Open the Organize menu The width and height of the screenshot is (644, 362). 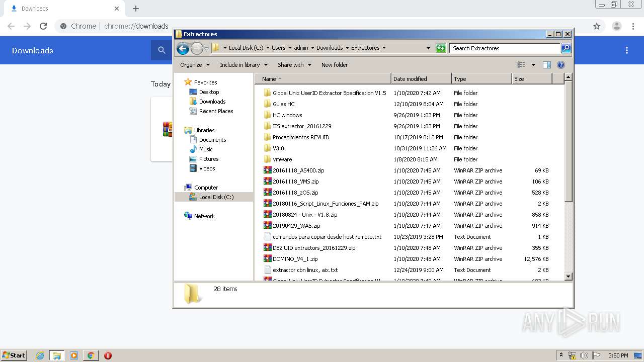pyautogui.click(x=195, y=65)
